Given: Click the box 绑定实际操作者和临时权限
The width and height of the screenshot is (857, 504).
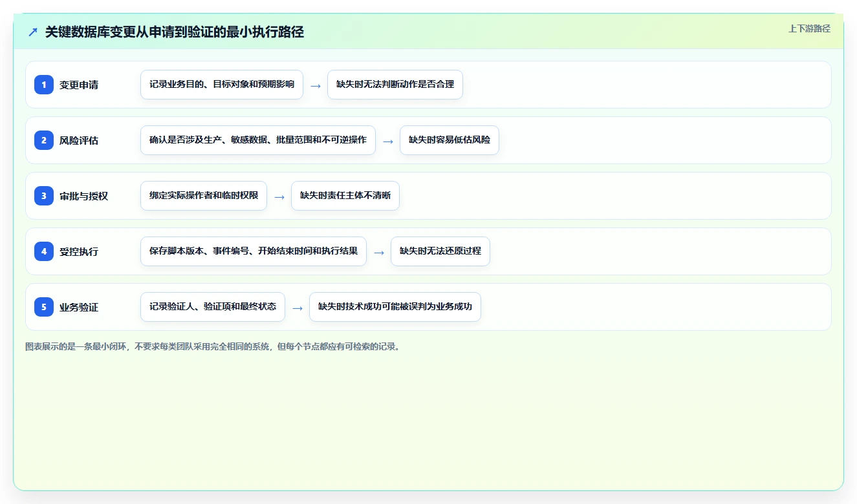Looking at the screenshot, I should coord(204,196).
